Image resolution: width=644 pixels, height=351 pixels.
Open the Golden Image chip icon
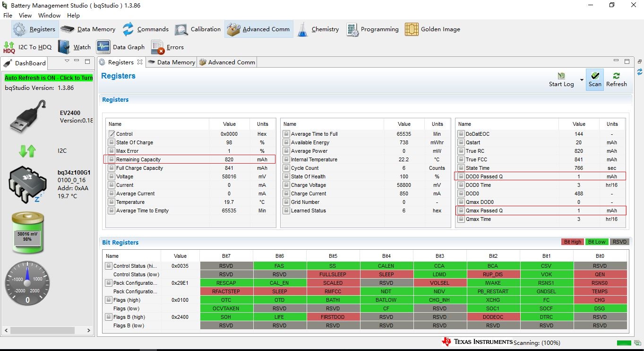[x=412, y=29]
